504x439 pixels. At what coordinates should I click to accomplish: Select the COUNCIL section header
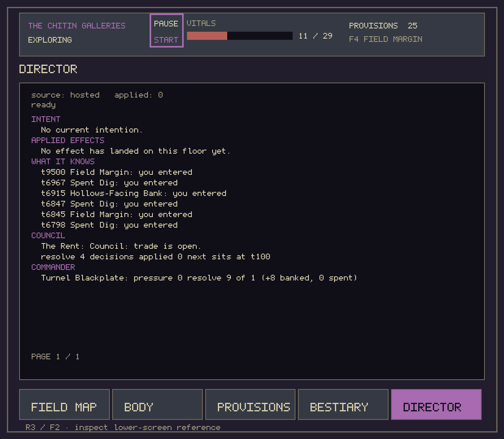click(x=48, y=235)
